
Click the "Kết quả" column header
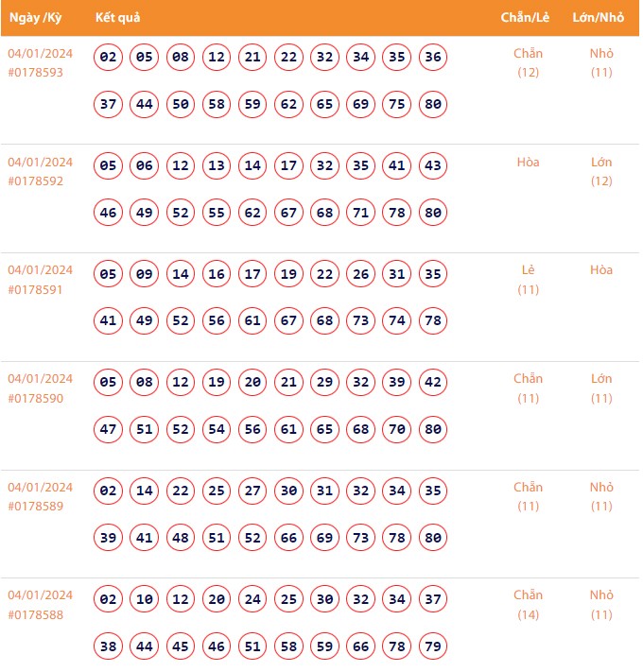(117, 18)
